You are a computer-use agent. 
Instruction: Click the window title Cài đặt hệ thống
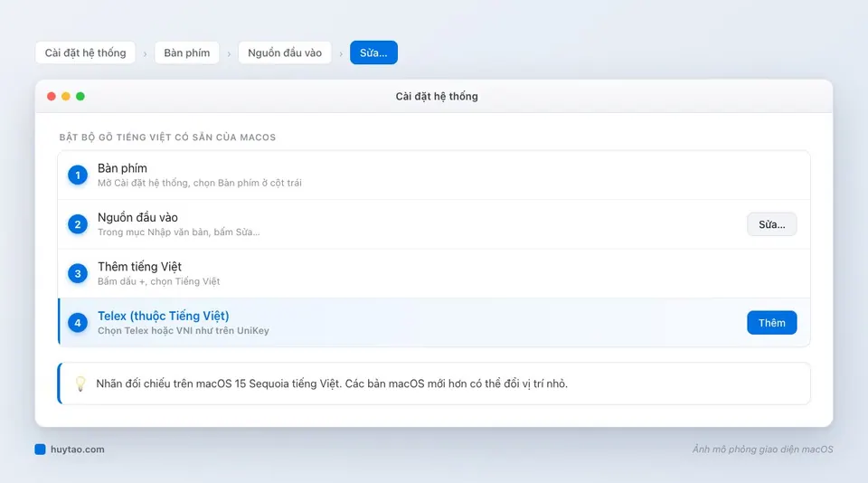[x=437, y=97]
